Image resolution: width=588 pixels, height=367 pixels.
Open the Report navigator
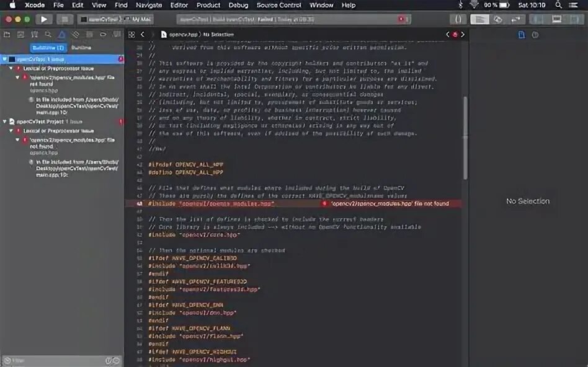[x=117, y=35]
